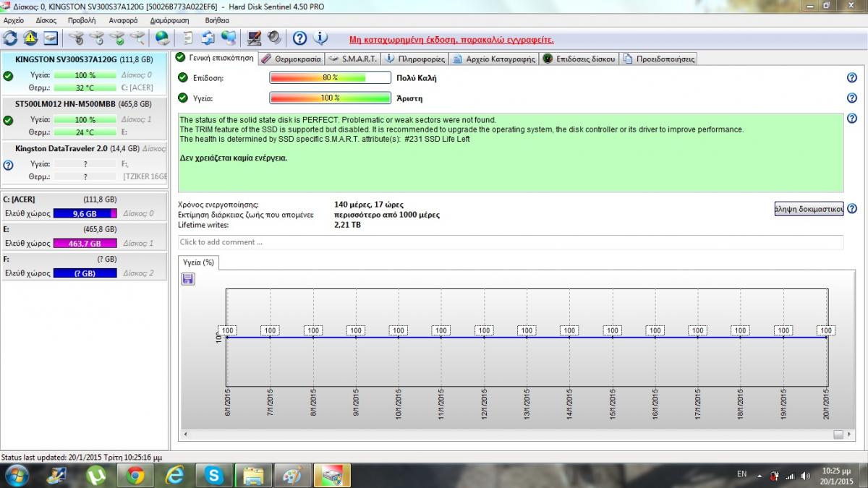
Task: Save the health graph with floppy icon
Action: point(188,278)
